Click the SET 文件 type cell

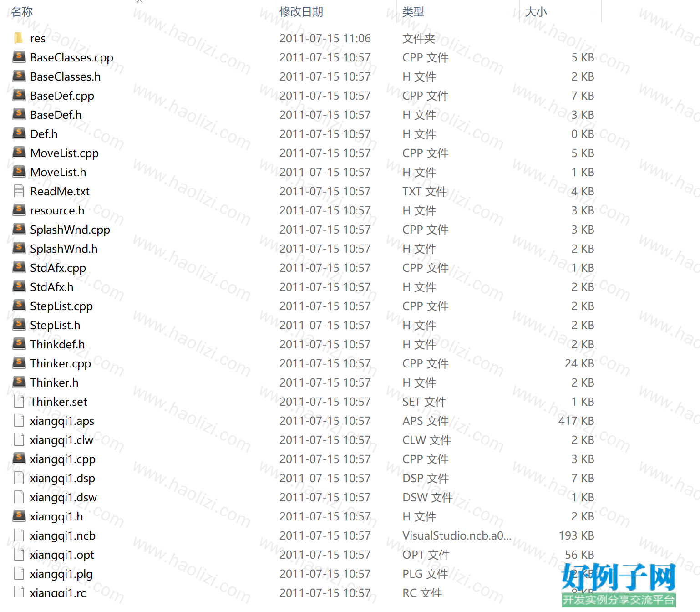point(424,402)
